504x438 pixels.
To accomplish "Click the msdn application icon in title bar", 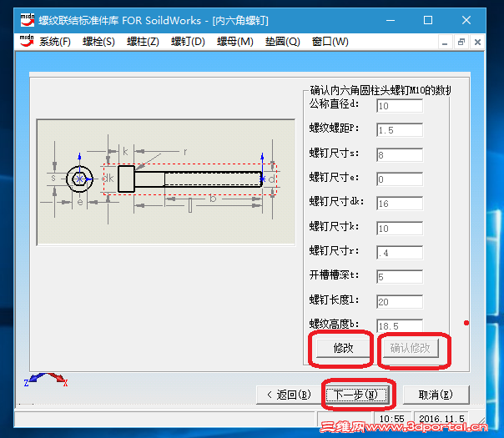I will [x=28, y=20].
